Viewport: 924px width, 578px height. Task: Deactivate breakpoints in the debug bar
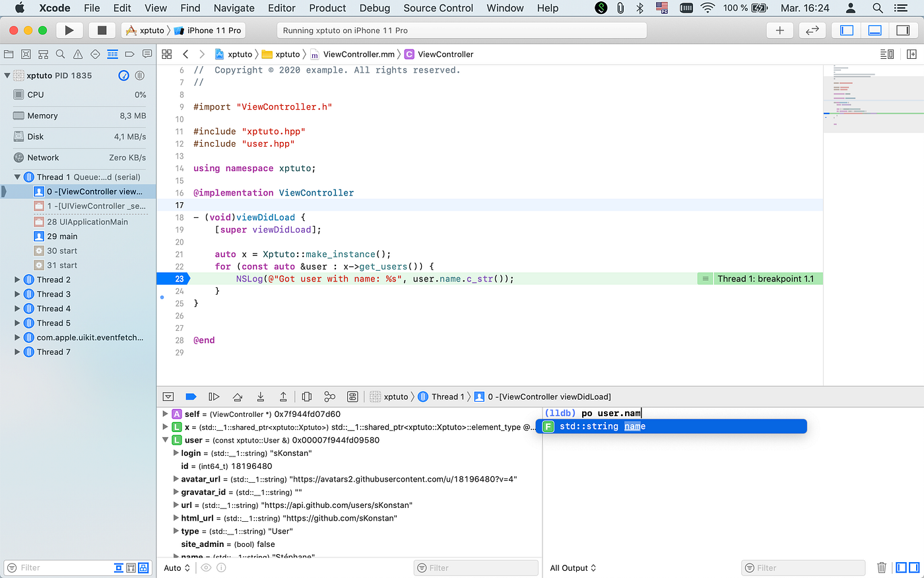pyautogui.click(x=191, y=396)
